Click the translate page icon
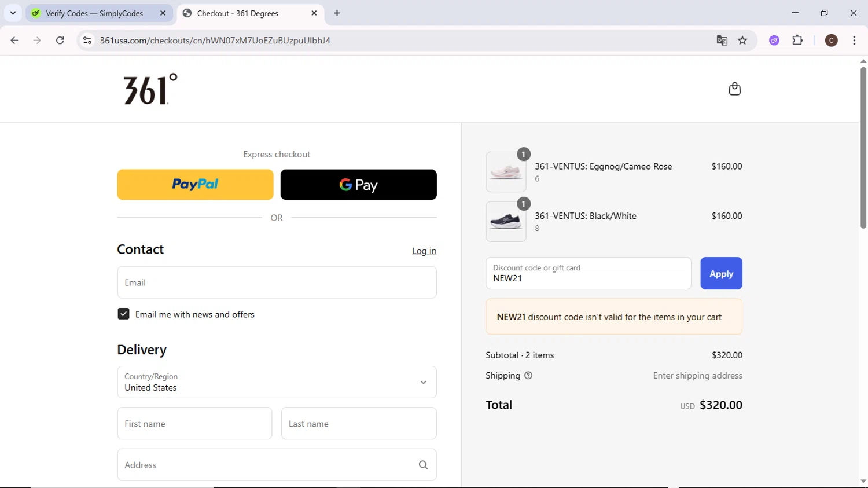Image resolution: width=868 pixels, height=488 pixels. 722,41
